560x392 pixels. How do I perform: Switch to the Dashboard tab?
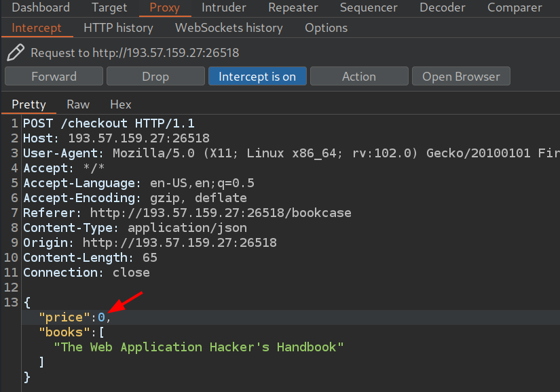(x=41, y=8)
